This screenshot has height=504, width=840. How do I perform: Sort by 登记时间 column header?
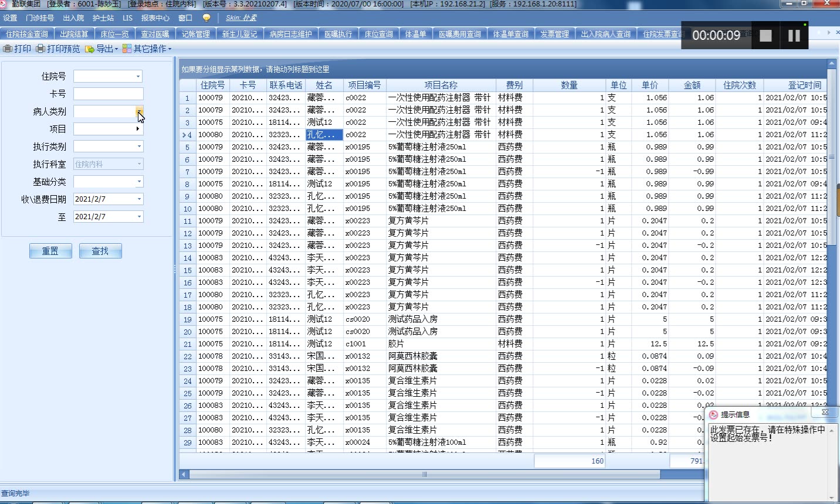click(x=795, y=85)
